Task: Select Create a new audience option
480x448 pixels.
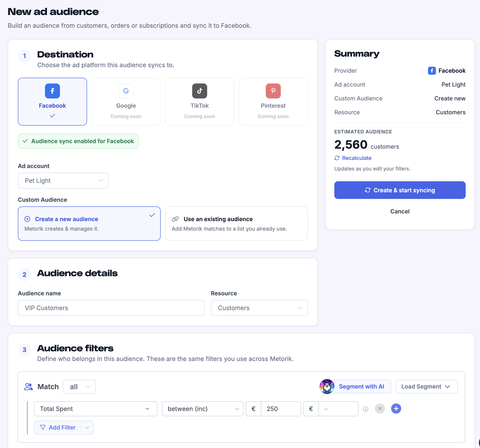Action: click(x=89, y=224)
